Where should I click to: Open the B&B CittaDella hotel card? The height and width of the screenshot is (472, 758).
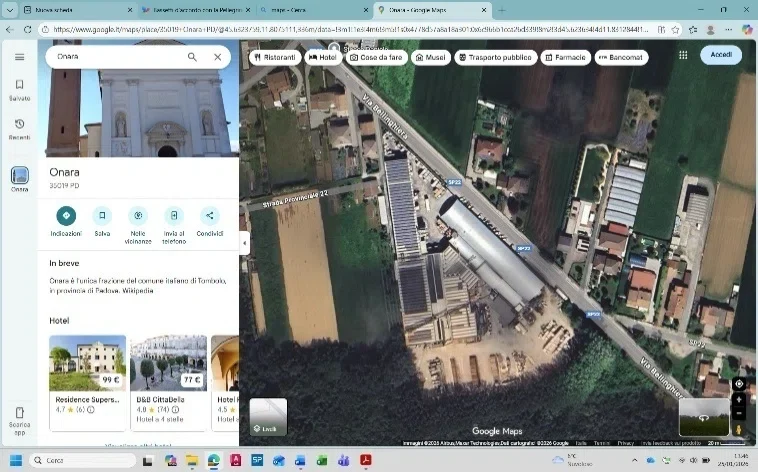click(169, 382)
